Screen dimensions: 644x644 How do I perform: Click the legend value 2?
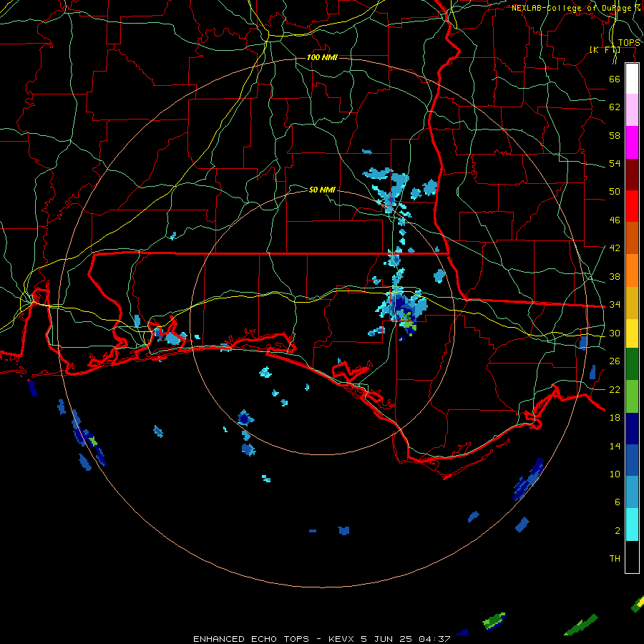[x=617, y=531]
